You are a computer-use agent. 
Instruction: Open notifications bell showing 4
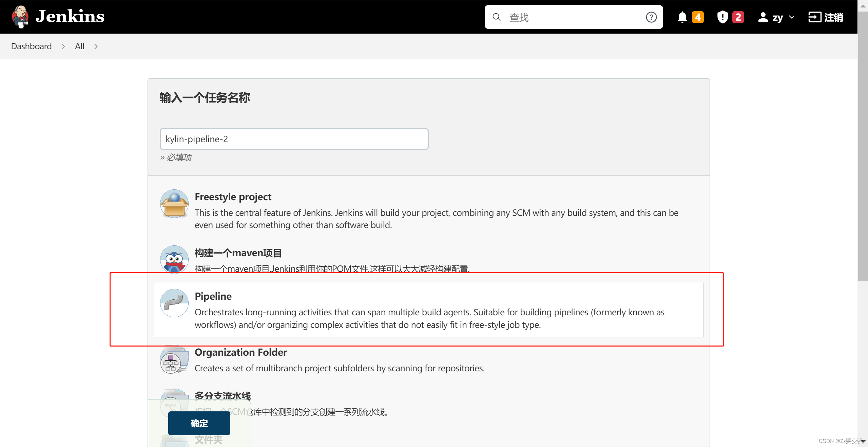(689, 17)
